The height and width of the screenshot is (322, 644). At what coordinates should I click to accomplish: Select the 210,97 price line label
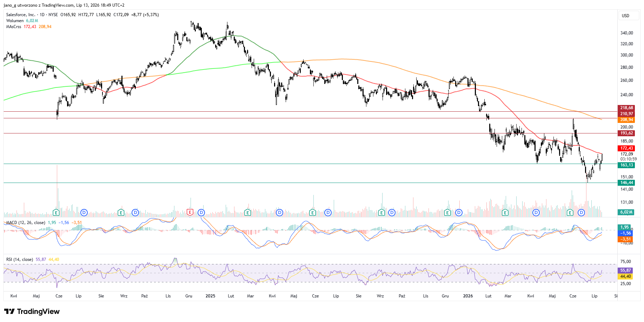pyautogui.click(x=626, y=114)
